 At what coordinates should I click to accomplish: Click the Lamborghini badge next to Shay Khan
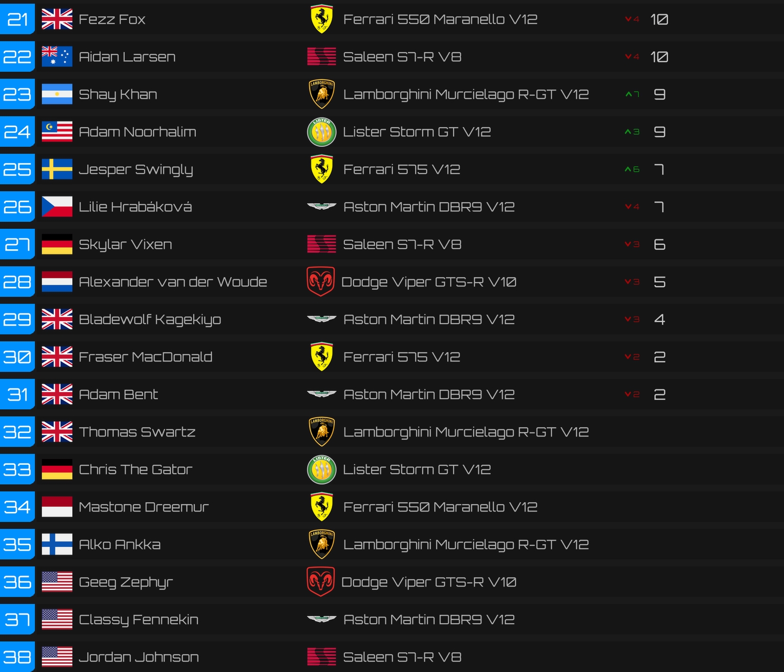point(321,94)
